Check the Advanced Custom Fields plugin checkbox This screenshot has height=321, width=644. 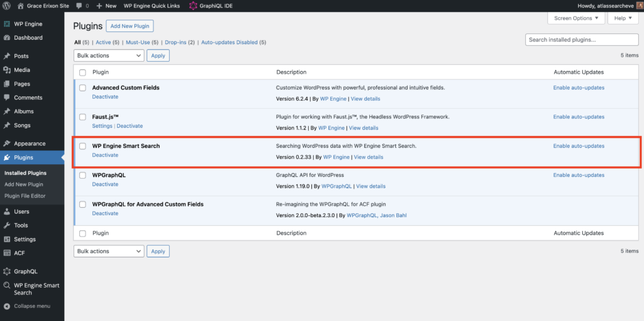click(82, 88)
